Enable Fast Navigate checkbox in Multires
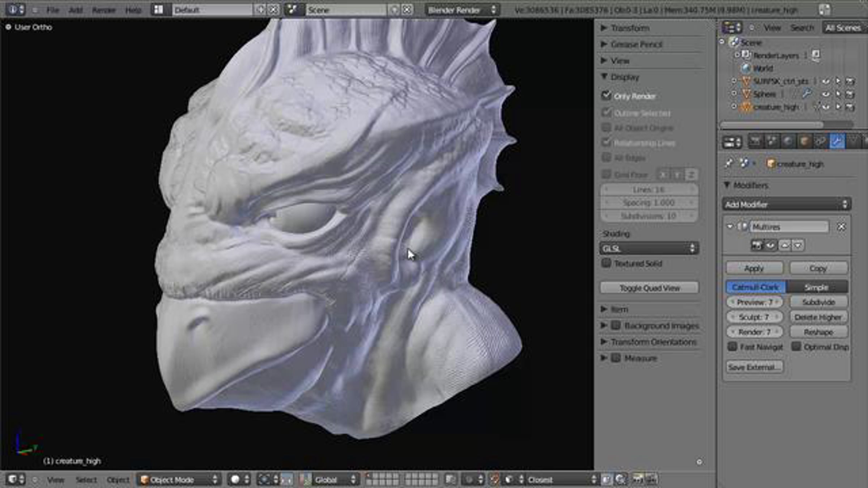Image resolution: width=868 pixels, height=488 pixels. [732, 347]
